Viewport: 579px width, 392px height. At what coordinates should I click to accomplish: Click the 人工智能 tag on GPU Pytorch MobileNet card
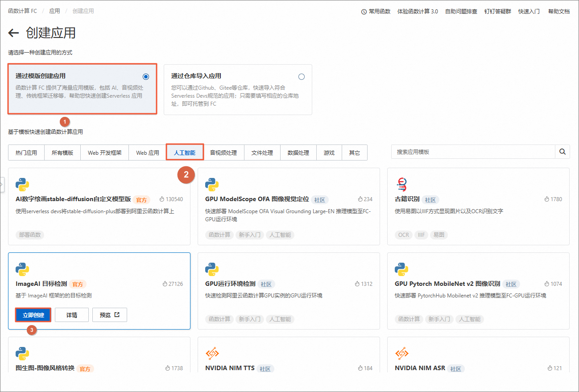(470, 319)
